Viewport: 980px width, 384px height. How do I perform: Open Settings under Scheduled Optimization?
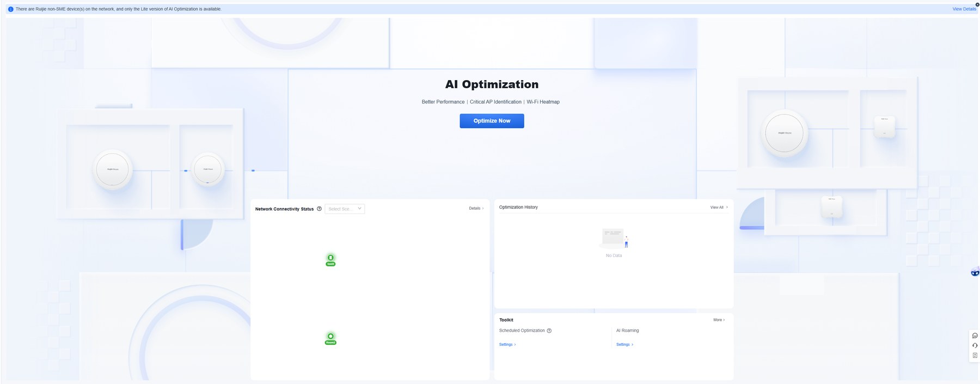(x=507, y=345)
